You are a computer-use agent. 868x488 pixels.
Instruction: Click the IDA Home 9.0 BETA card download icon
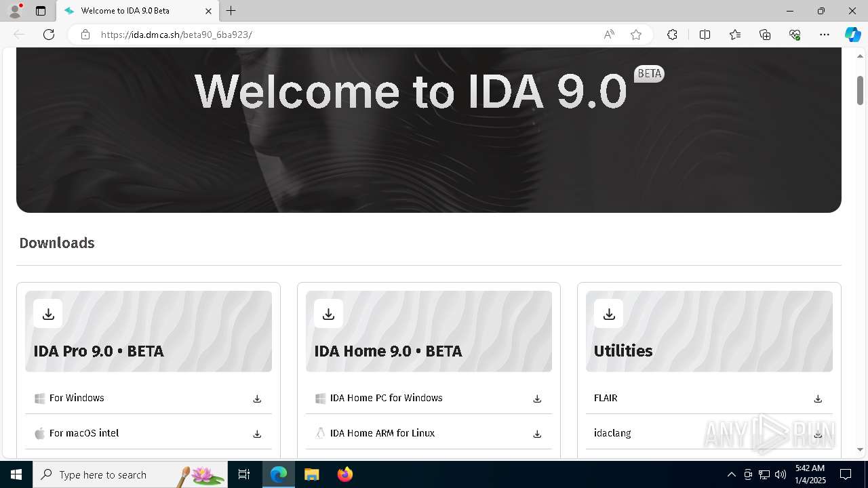click(329, 314)
